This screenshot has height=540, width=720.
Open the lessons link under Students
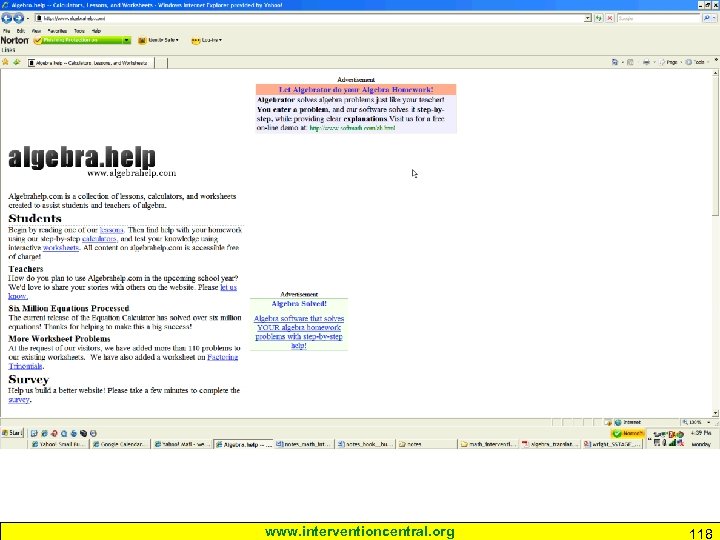point(112,230)
